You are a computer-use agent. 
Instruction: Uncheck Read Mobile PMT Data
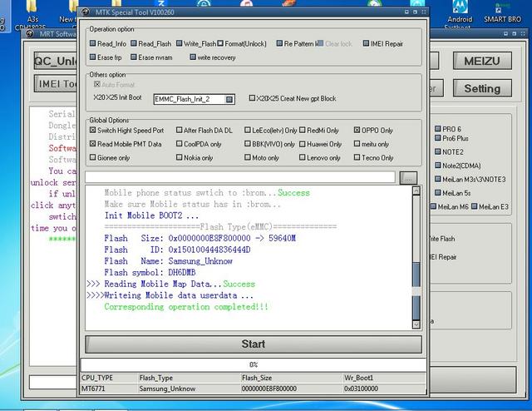click(x=92, y=144)
